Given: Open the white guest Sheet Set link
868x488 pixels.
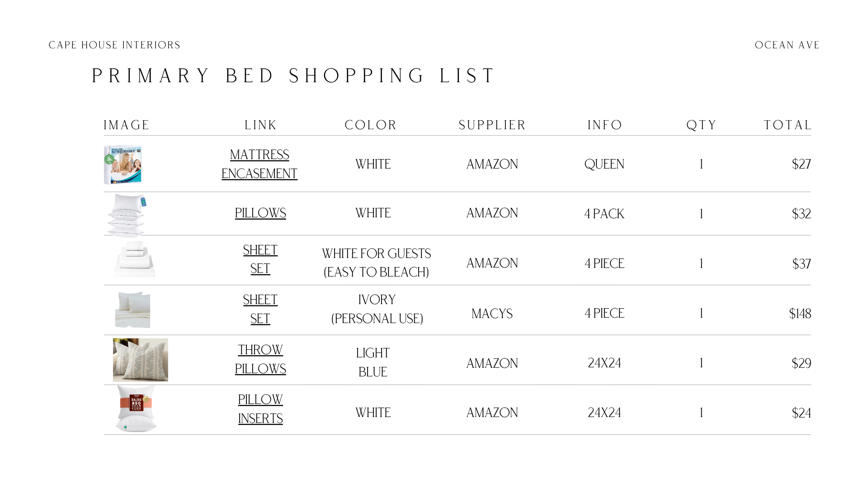Looking at the screenshot, I should [x=260, y=259].
